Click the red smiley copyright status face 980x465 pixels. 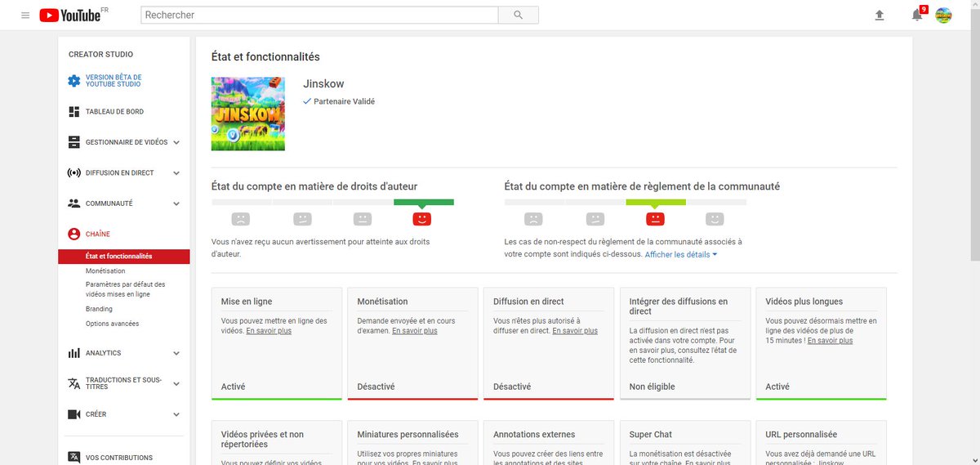coord(421,219)
